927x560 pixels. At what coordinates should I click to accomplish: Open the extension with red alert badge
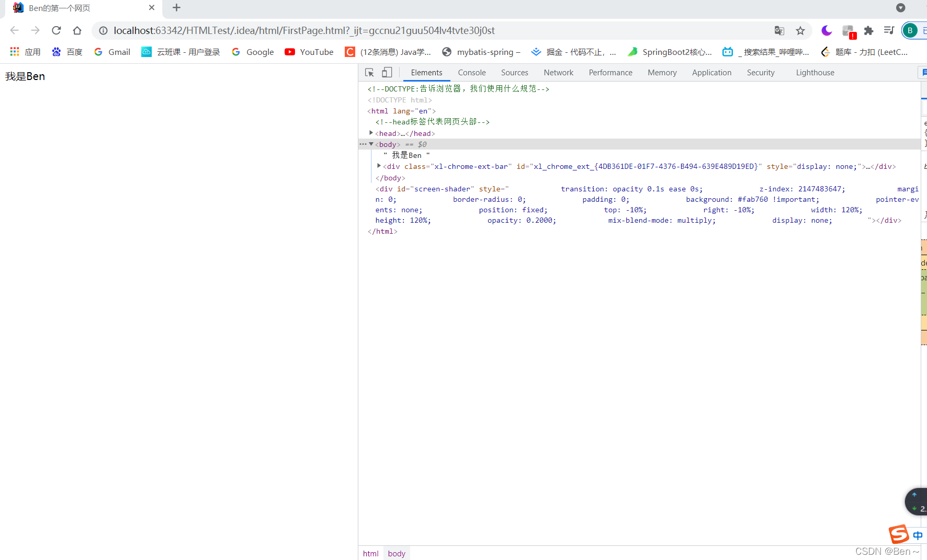(849, 31)
